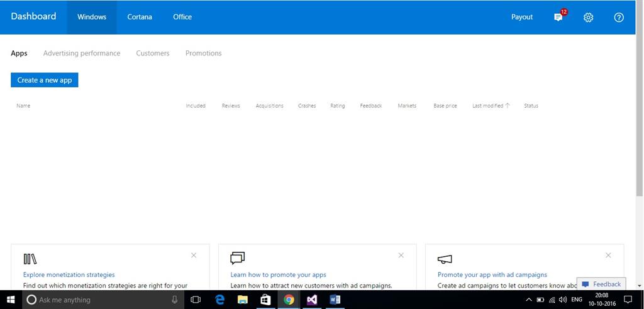Open the Wi-Fi network icon
644x309 pixels.
(x=552, y=300)
